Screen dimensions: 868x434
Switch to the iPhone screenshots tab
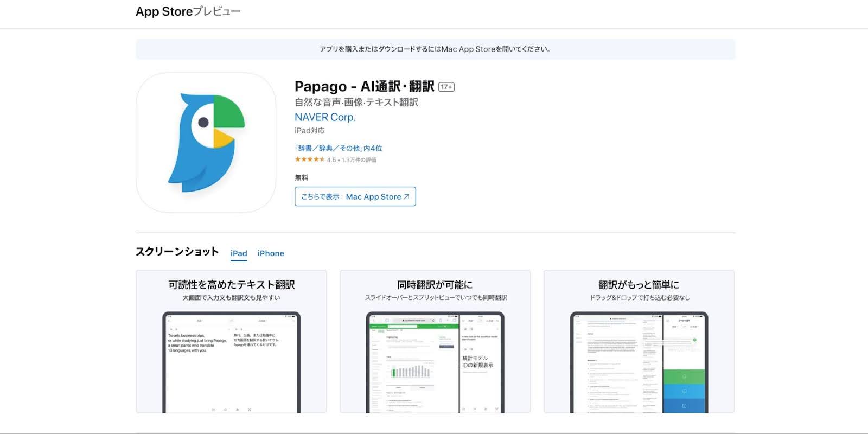(x=271, y=253)
